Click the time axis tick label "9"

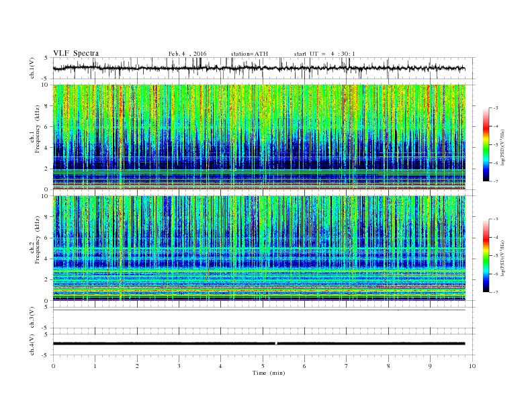430,366
